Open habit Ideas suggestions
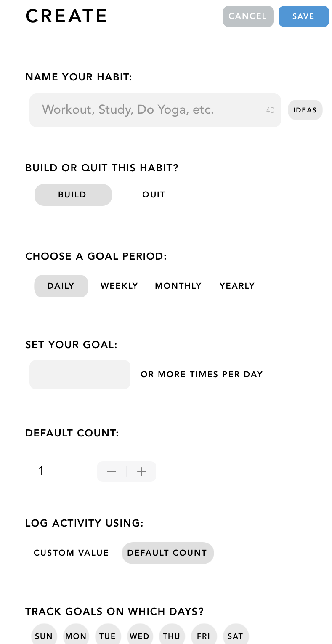332x644 pixels. (305, 110)
